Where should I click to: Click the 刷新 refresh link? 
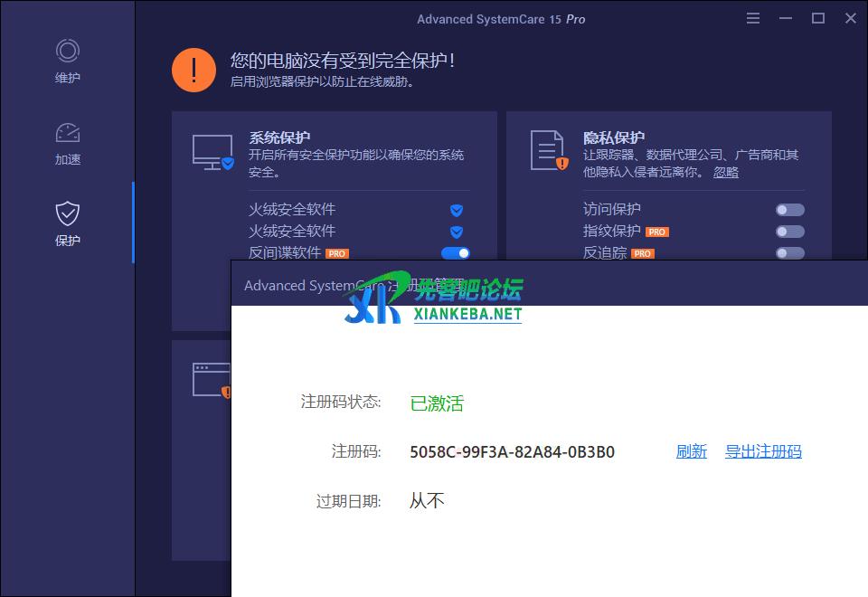coord(691,451)
